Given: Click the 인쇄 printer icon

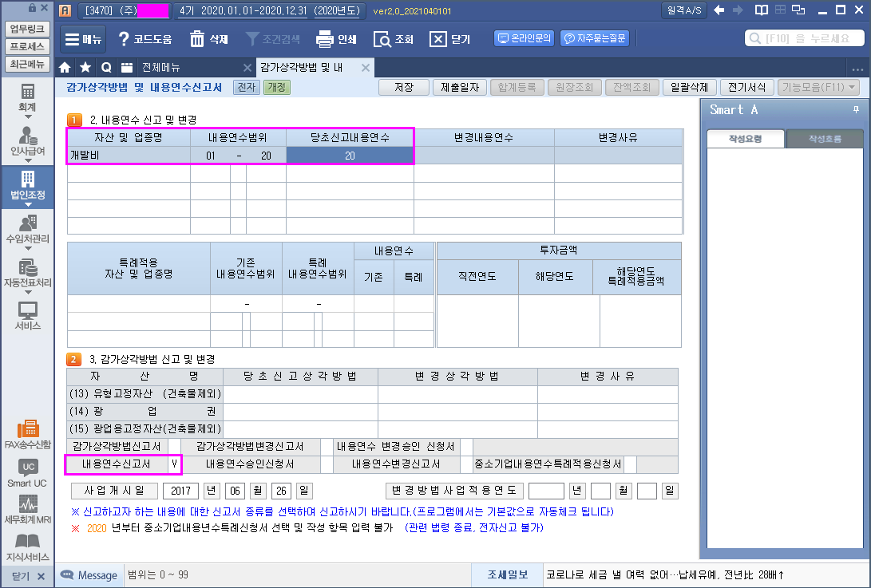Looking at the screenshot, I should tap(324, 39).
